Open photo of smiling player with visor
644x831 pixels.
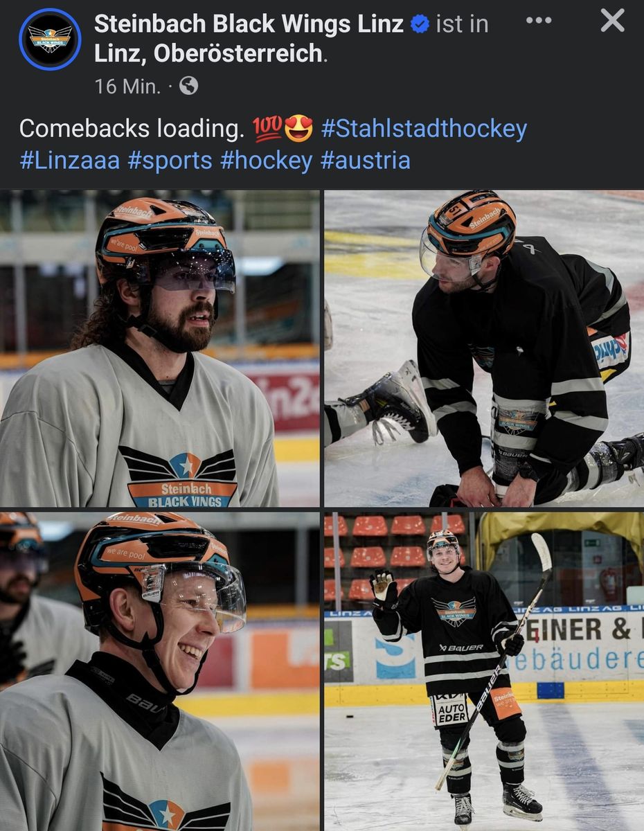160,671
